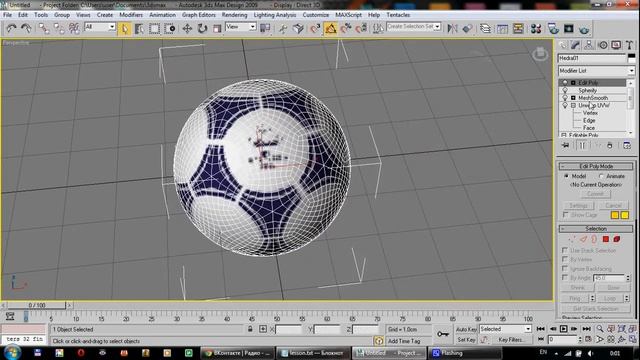Viewport: 640px width, 360px height.
Task: Open the Render Setup dialog
Action: 553,28
